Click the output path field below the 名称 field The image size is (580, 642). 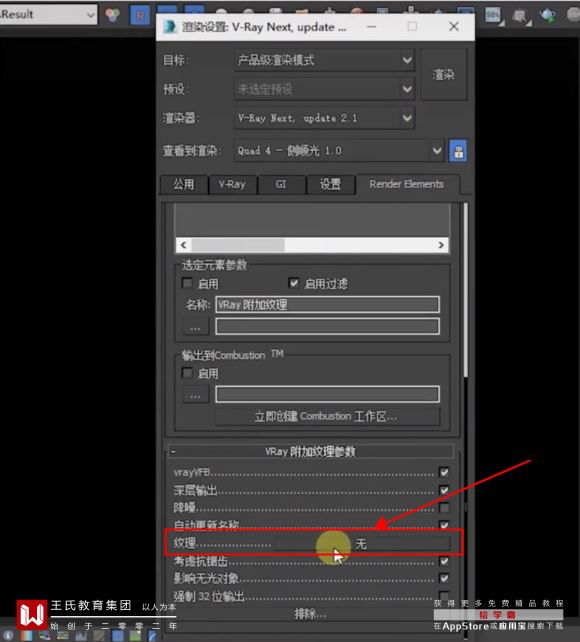coord(327,327)
